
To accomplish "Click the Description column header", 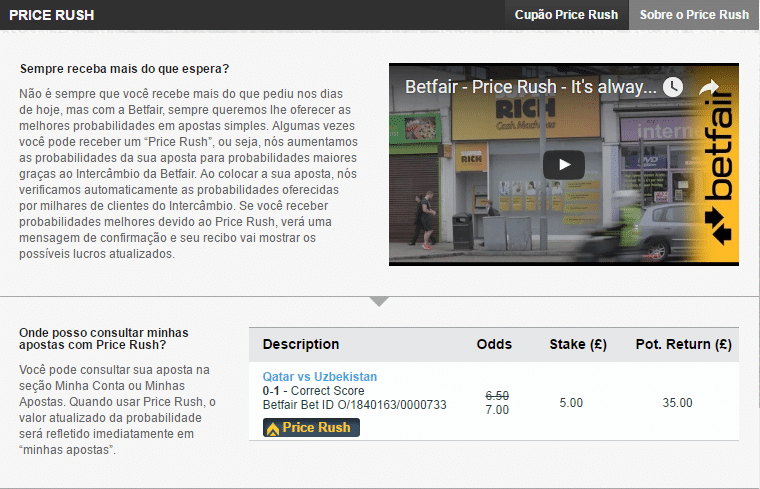I will [301, 344].
